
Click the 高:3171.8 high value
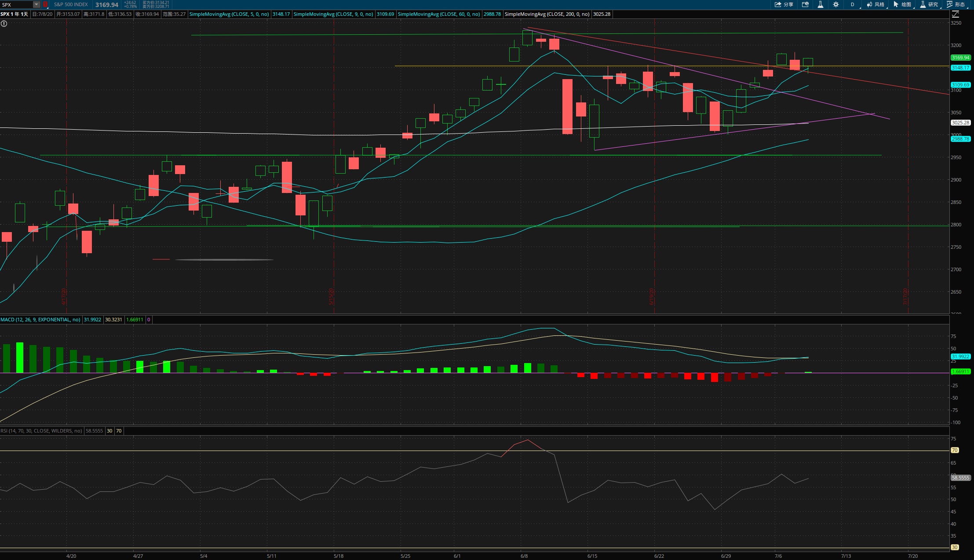point(94,14)
